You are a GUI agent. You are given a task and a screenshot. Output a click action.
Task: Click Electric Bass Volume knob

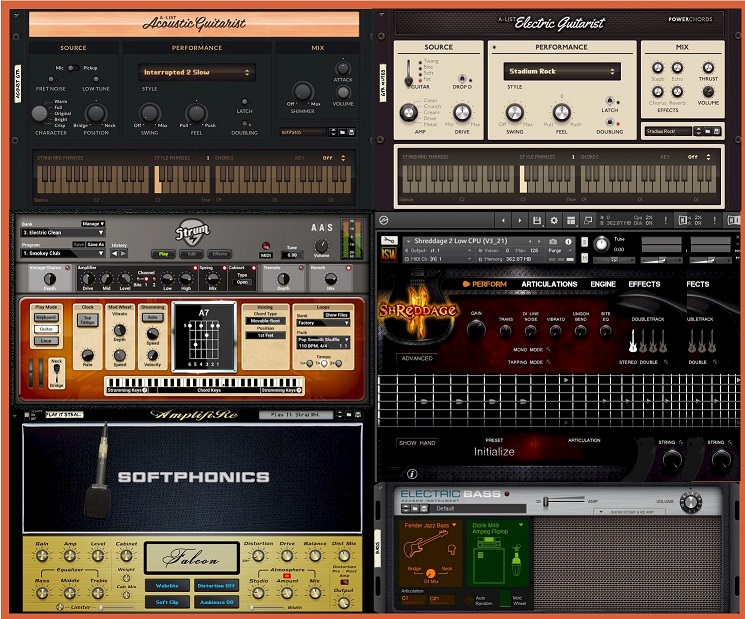tap(691, 502)
